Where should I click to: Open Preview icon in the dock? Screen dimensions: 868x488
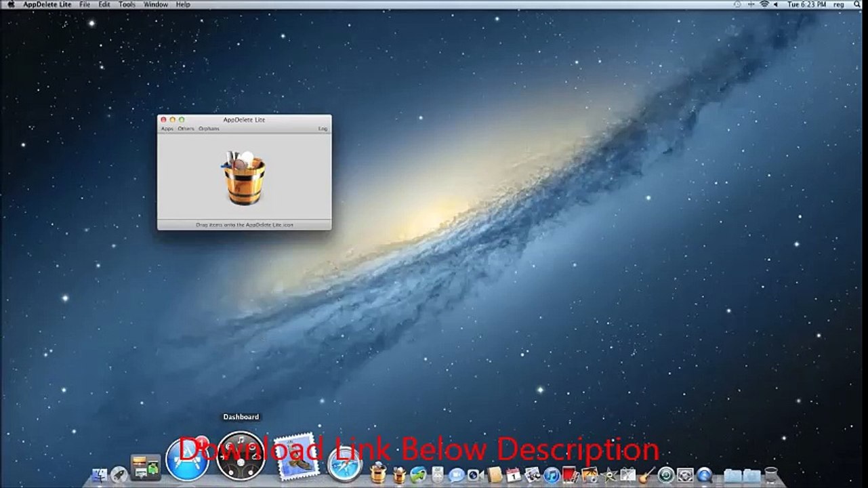[533, 474]
